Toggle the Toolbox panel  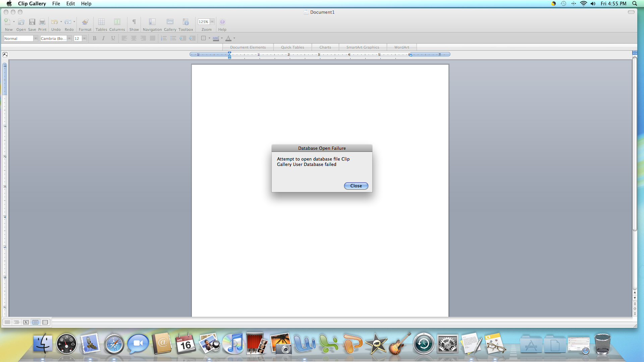(185, 22)
